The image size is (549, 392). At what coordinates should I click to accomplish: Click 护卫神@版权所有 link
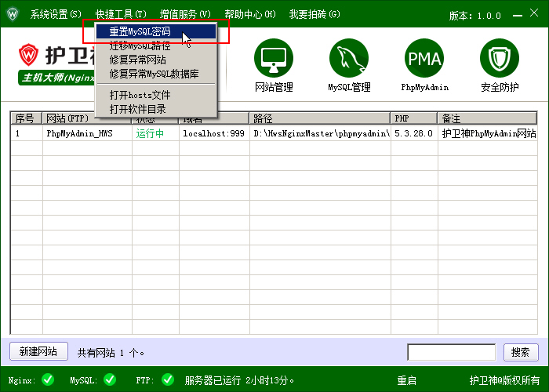pos(504,380)
